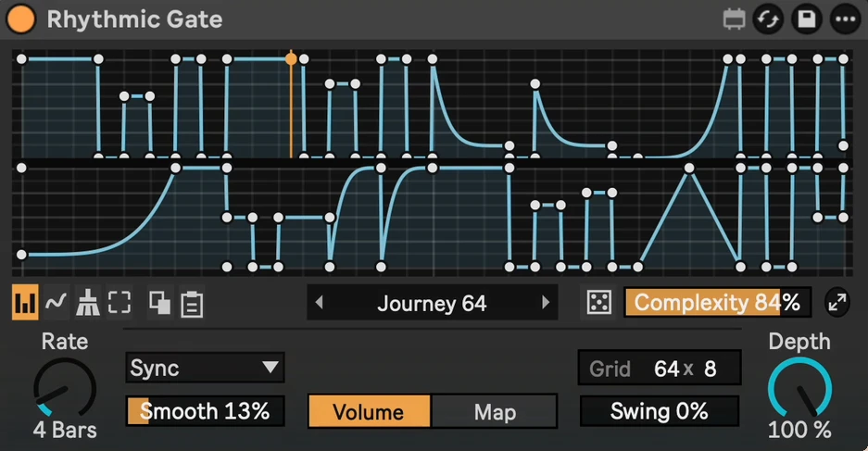
Task: Click the Rhythmic Gate device title
Action: [x=134, y=19]
